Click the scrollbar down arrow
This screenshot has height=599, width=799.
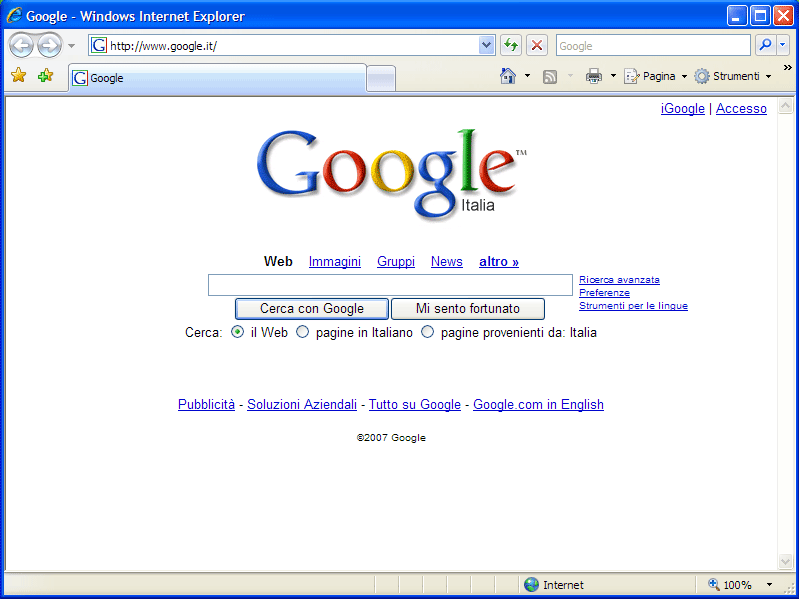(x=785, y=561)
